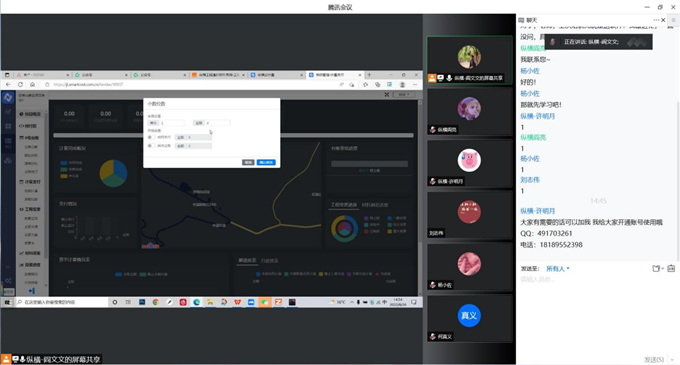Click the blue confirm button in dialog
680x365 pixels.
(266, 162)
